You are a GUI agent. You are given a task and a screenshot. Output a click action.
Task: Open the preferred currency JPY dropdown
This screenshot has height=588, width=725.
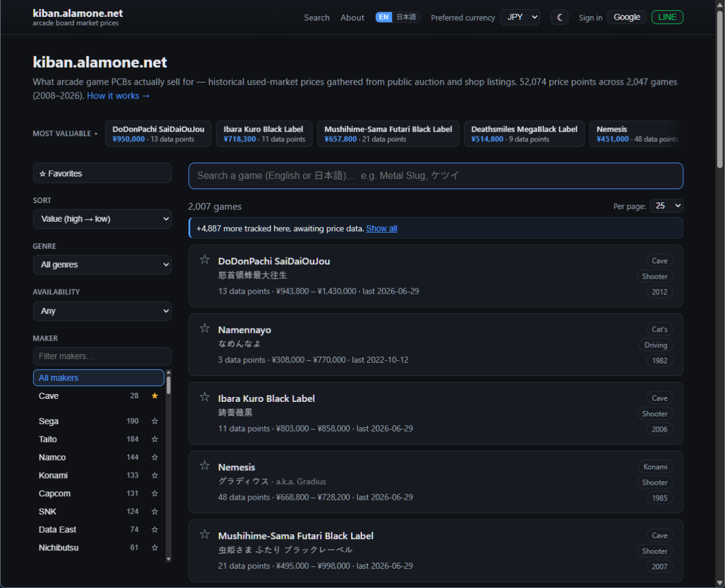(520, 18)
